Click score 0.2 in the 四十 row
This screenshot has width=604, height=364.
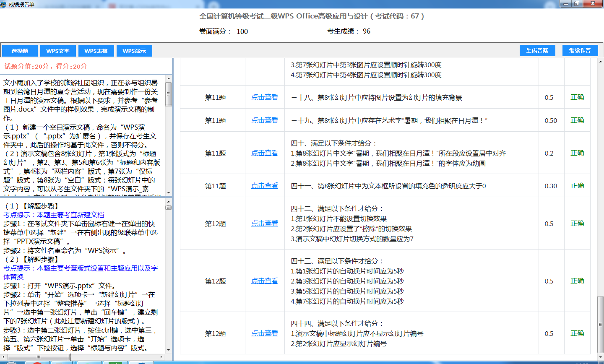[x=549, y=153]
